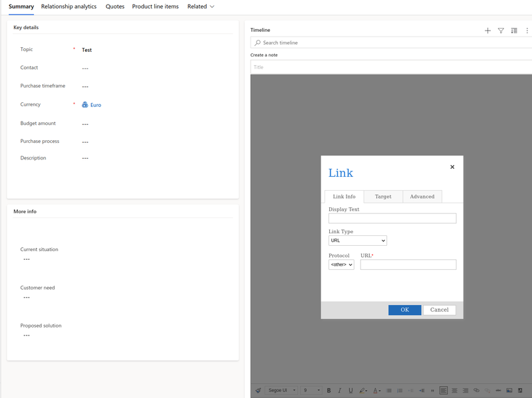This screenshot has height=398, width=532.
Task: Open the timeline filter funnel icon
Action: [501, 31]
